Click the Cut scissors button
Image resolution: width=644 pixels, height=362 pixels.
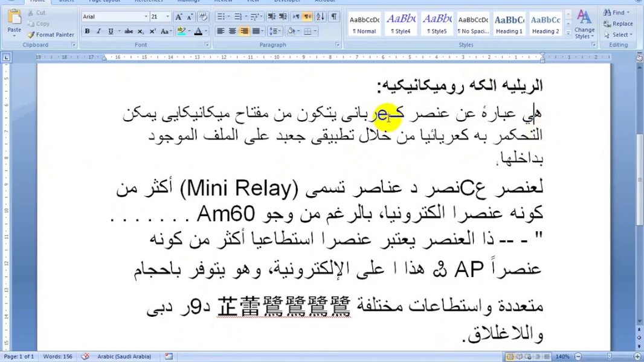tap(37, 13)
